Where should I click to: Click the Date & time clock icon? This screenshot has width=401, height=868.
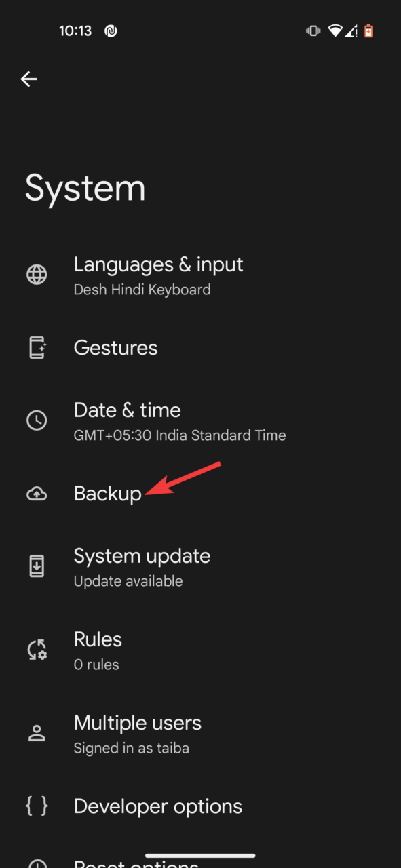click(x=37, y=420)
